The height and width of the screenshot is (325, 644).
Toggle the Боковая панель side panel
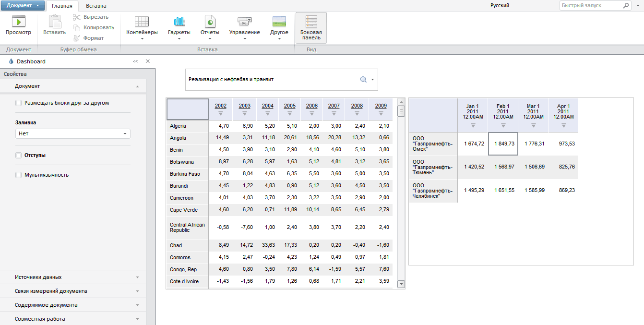pos(311,28)
